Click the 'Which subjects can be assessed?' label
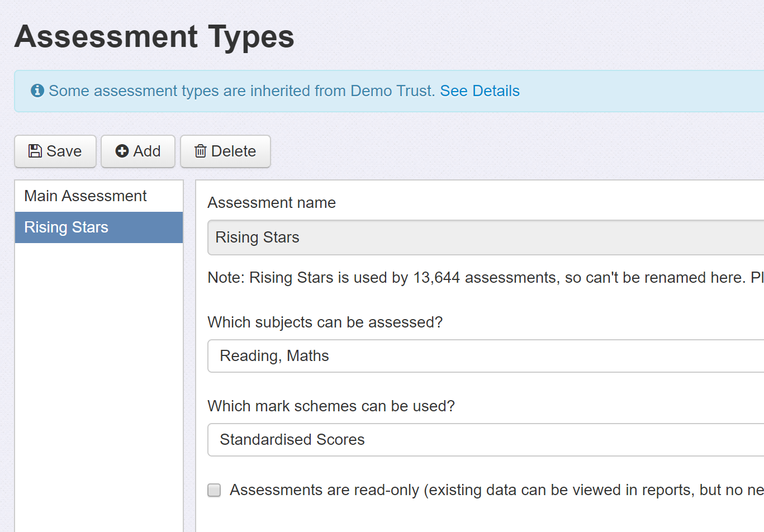 point(325,322)
